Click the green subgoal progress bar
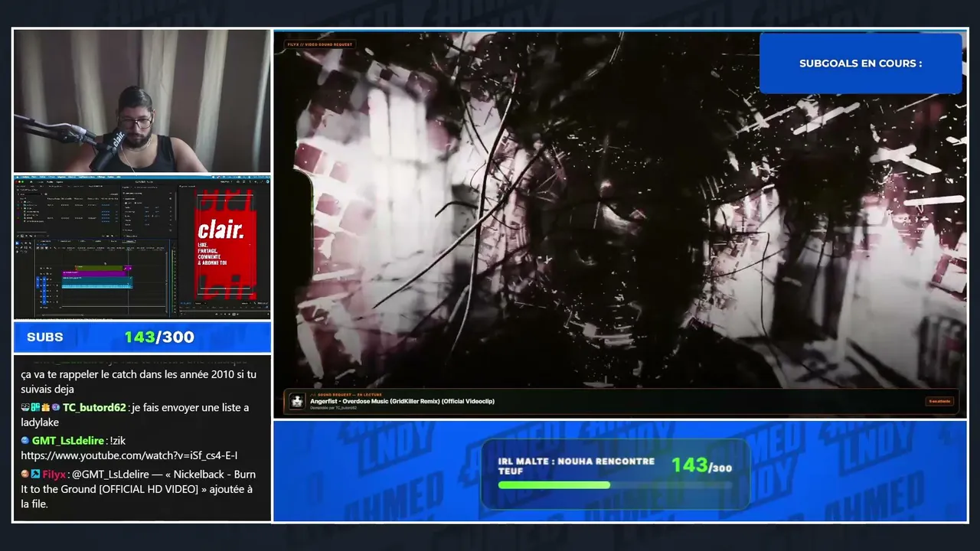The height and width of the screenshot is (551, 980). point(554,484)
